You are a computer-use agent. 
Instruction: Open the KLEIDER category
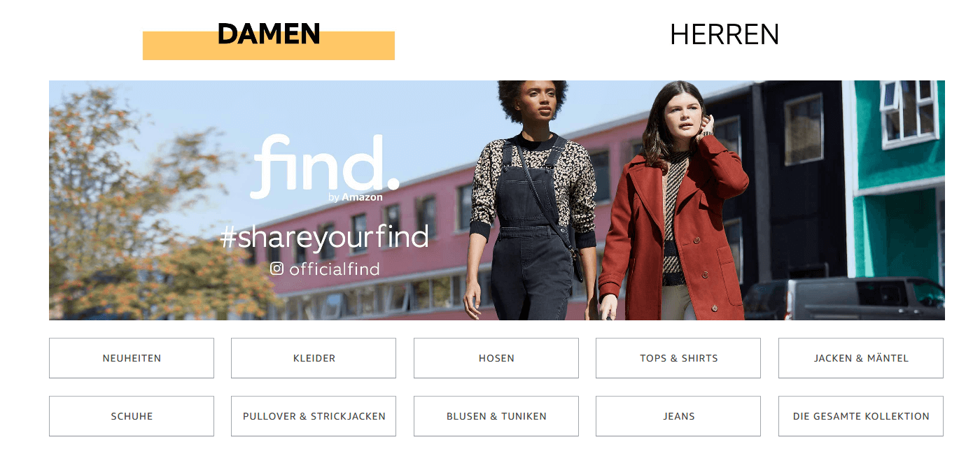[314, 358]
